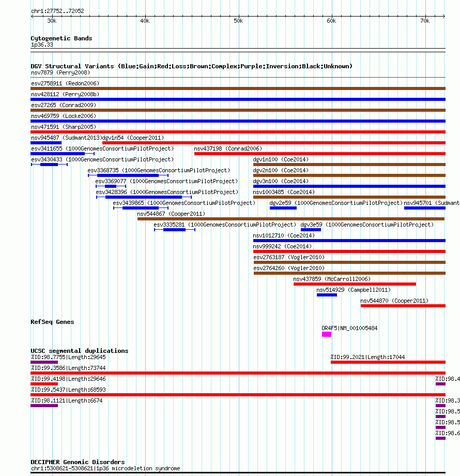The width and height of the screenshot is (460, 476).
Task: Open dgv1n100 (Coe2014) variant
Action: [x=349, y=165]
